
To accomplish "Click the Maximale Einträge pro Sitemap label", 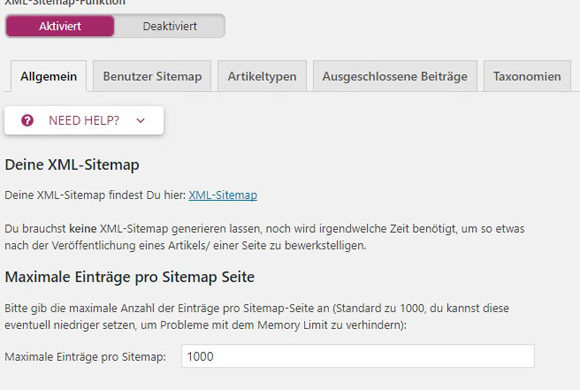I will (x=85, y=357).
